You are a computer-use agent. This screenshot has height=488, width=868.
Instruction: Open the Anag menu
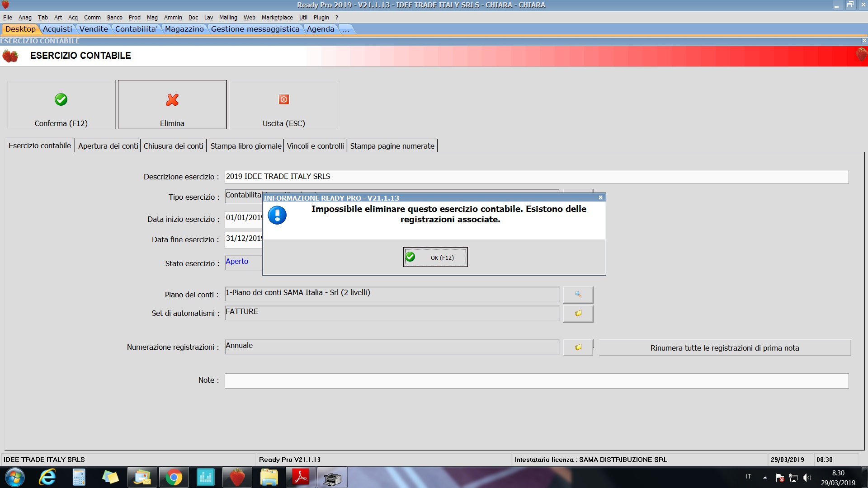pyautogui.click(x=25, y=17)
